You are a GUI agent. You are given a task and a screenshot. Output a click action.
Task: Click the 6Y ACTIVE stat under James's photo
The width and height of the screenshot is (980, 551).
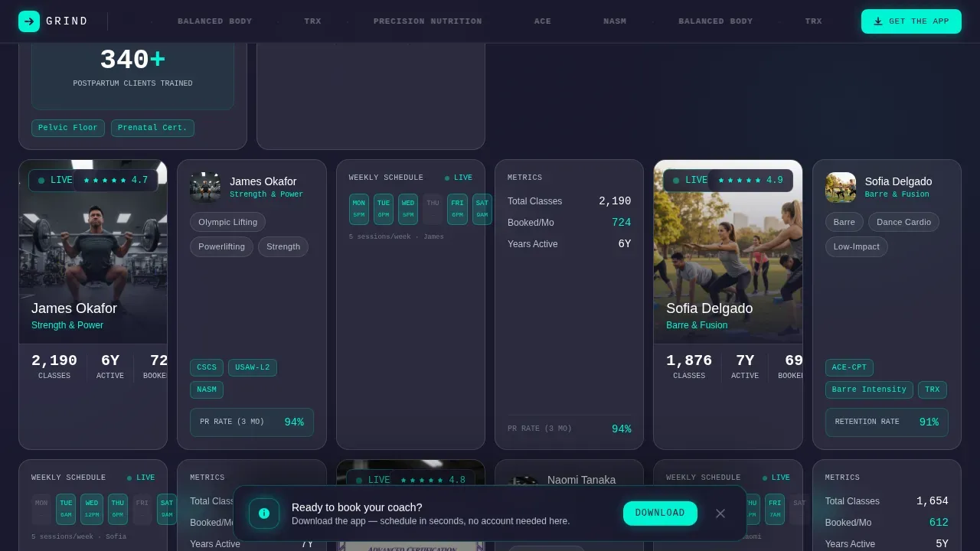click(110, 367)
